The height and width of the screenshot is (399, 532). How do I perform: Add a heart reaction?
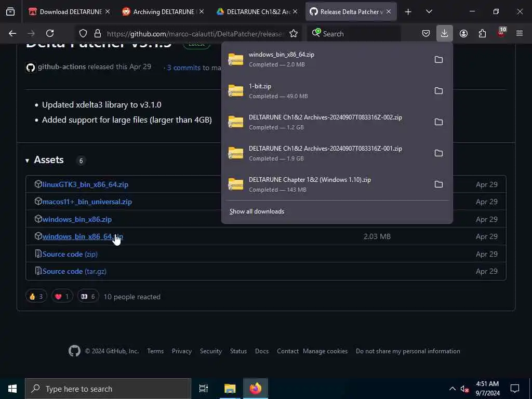62,297
